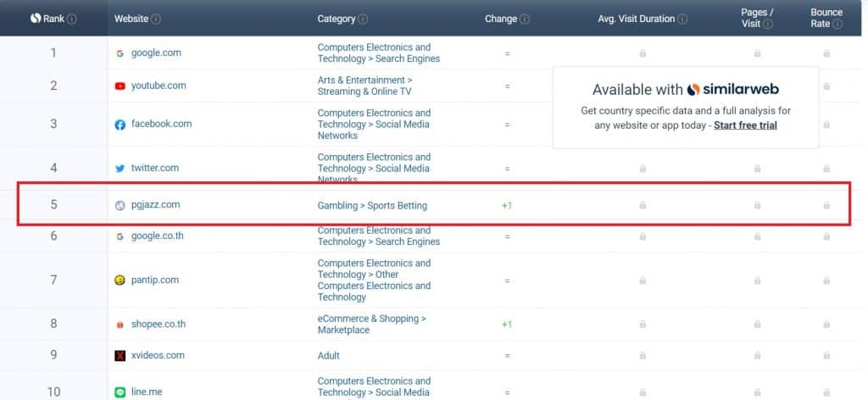Click the YouTube favicon in row 2

click(x=120, y=86)
